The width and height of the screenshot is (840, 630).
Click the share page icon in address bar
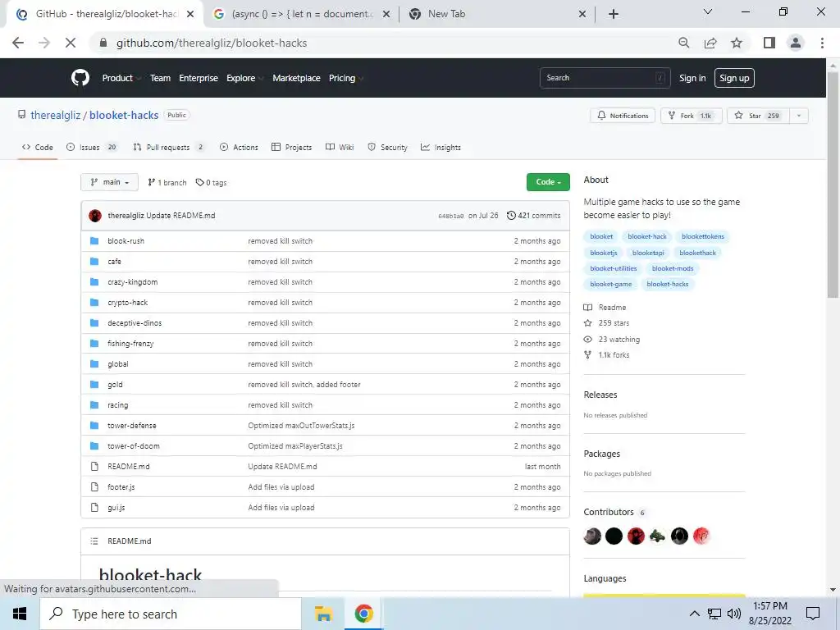pyautogui.click(x=710, y=43)
